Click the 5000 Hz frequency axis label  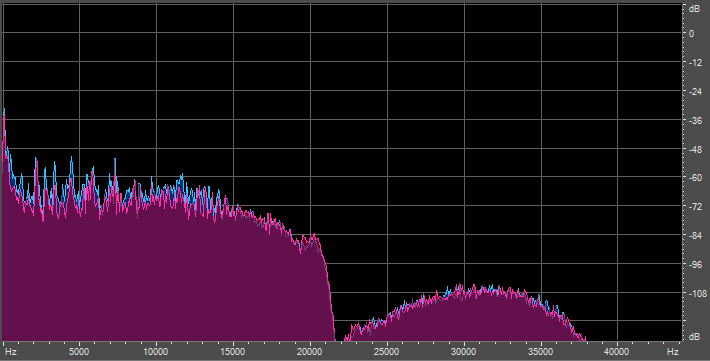coord(79,352)
